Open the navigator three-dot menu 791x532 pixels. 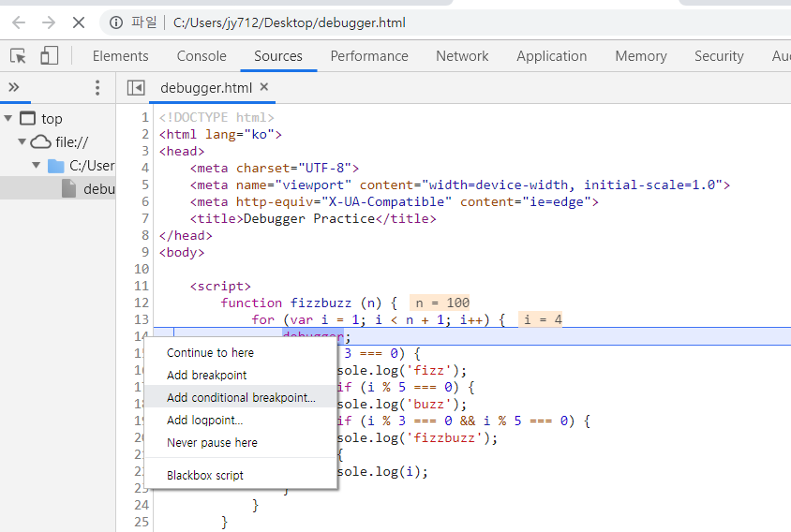(97, 88)
